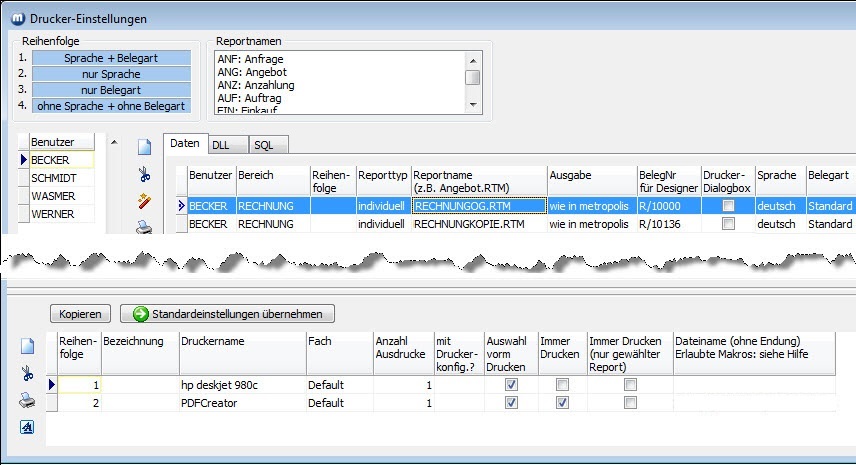Click the magic wand icon in the upper toolbar
The width and height of the screenshot is (856, 465).
(x=144, y=201)
